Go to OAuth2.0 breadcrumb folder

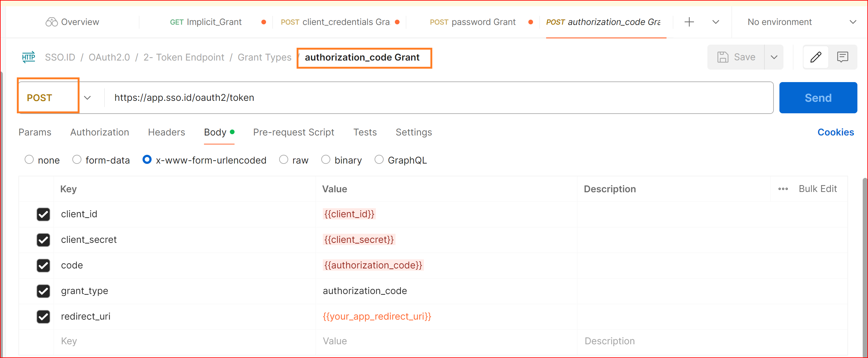pyautogui.click(x=109, y=57)
